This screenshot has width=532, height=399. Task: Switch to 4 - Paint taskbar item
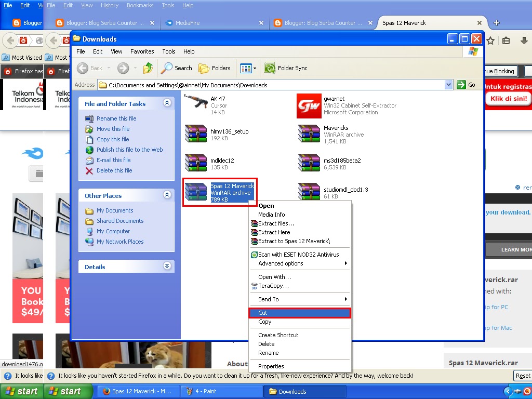[x=221, y=391]
